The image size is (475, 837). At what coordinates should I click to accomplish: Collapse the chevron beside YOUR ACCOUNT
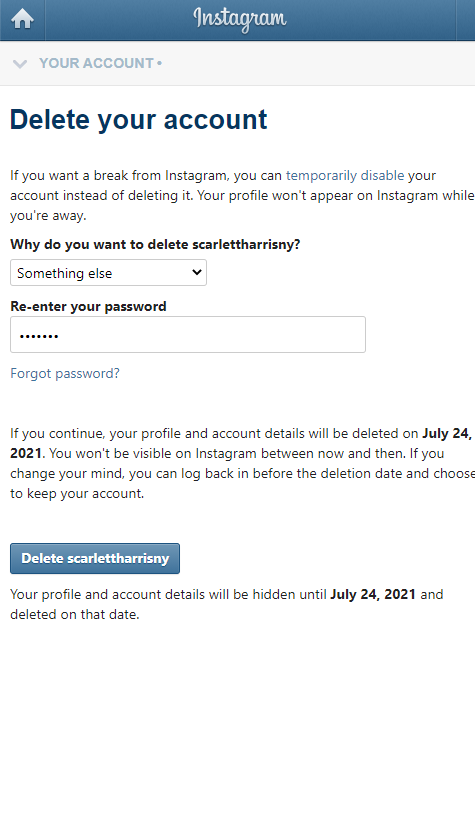pyautogui.click(x=20, y=64)
